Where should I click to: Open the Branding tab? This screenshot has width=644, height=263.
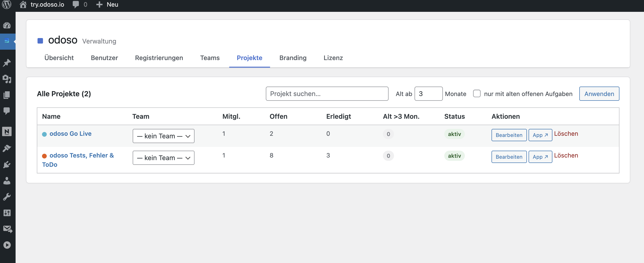point(293,58)
